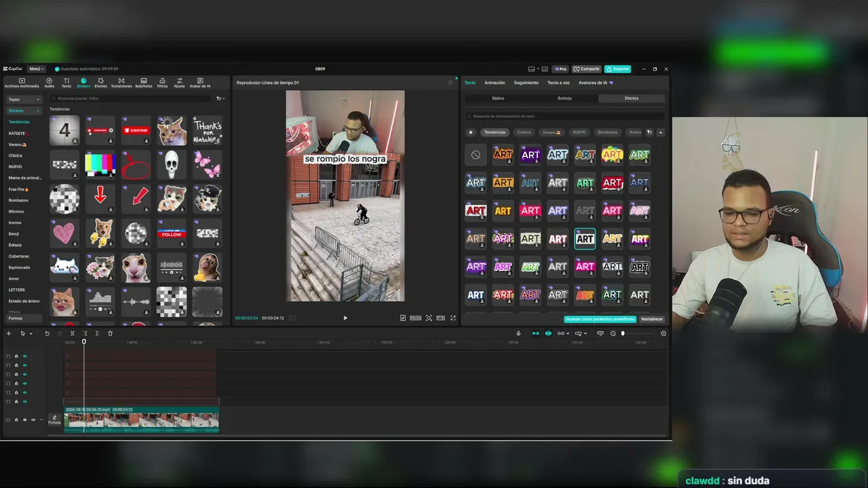Click the Pro badge in the title bar
This screenshot has height=488, width=868.
pyautogui.click(x=560, y=69)
